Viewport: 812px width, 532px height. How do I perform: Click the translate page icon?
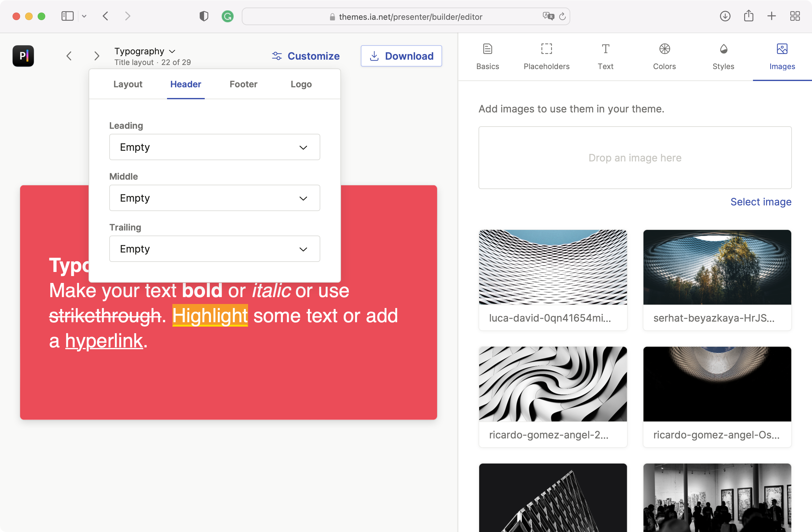coord(548,16)
